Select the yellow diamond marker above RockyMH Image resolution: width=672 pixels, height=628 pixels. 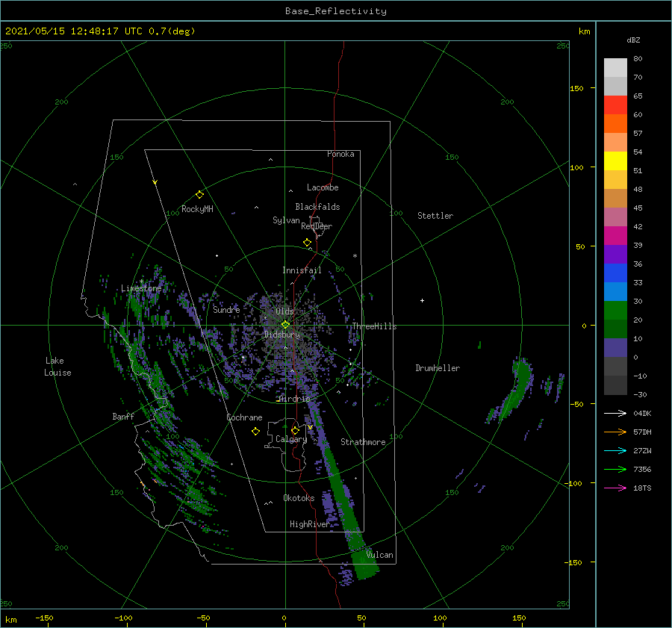tap(199, 195)
